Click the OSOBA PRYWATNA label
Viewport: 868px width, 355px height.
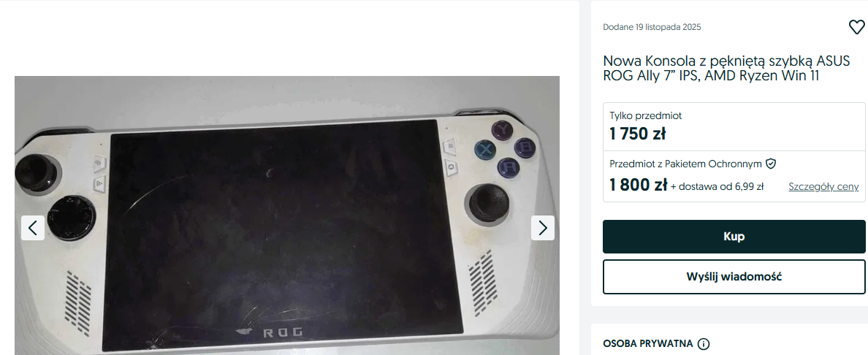[647, 344]
